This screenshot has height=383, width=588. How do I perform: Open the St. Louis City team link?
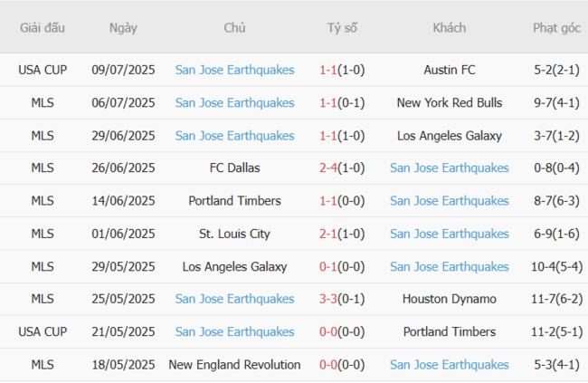coord(234,234)
